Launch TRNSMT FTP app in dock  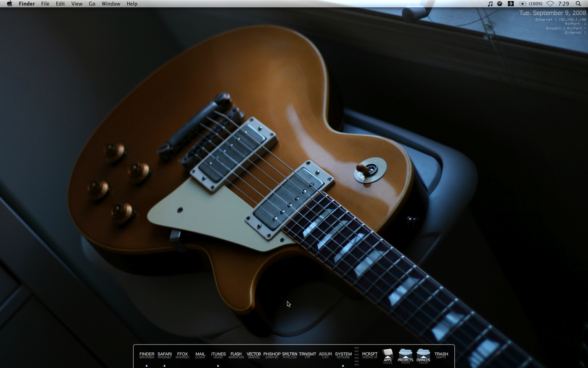307,355
